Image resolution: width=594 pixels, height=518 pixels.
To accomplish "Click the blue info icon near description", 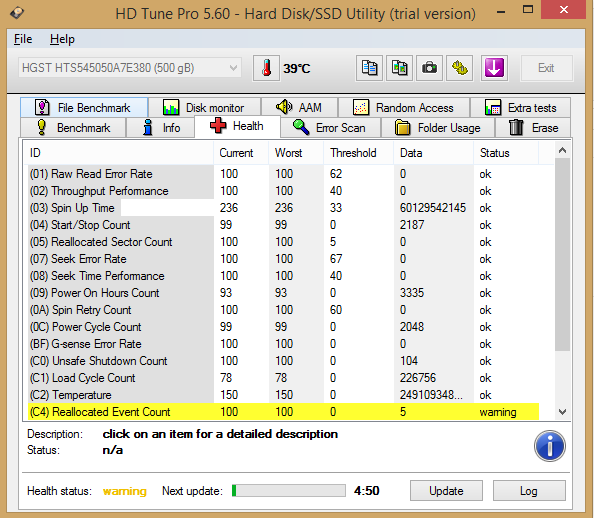I will [550, 446].
